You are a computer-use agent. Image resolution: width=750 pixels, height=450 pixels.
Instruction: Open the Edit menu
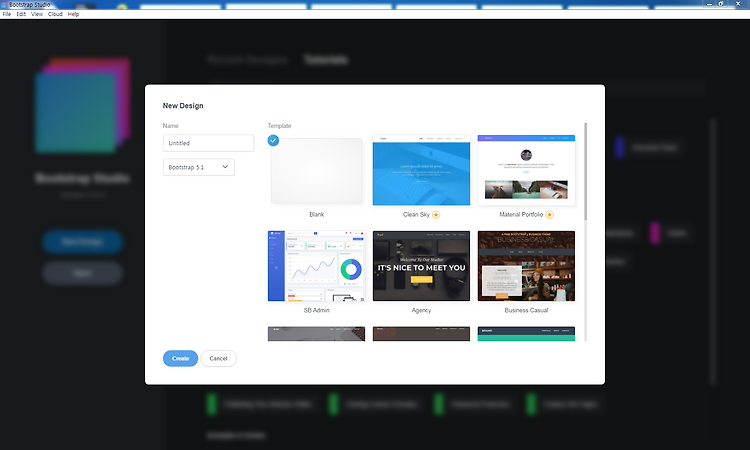point(21,14)
